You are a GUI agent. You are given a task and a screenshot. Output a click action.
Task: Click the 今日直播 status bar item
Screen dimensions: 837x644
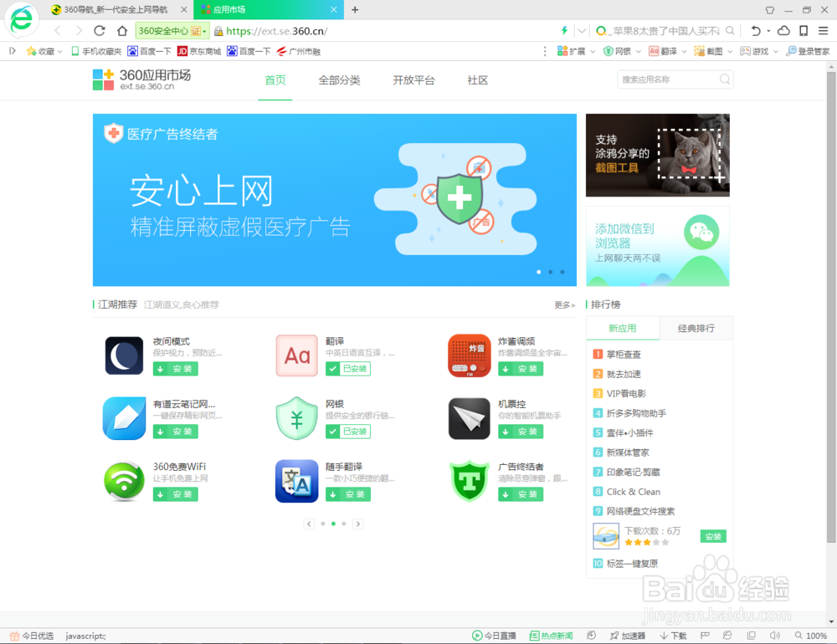point(494,636)
